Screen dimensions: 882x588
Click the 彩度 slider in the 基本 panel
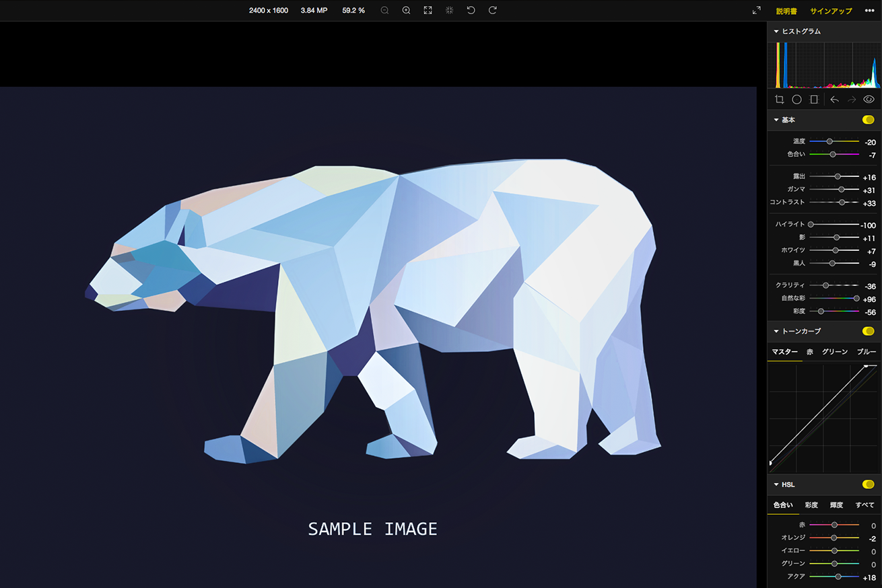click(x=834, y=311)
